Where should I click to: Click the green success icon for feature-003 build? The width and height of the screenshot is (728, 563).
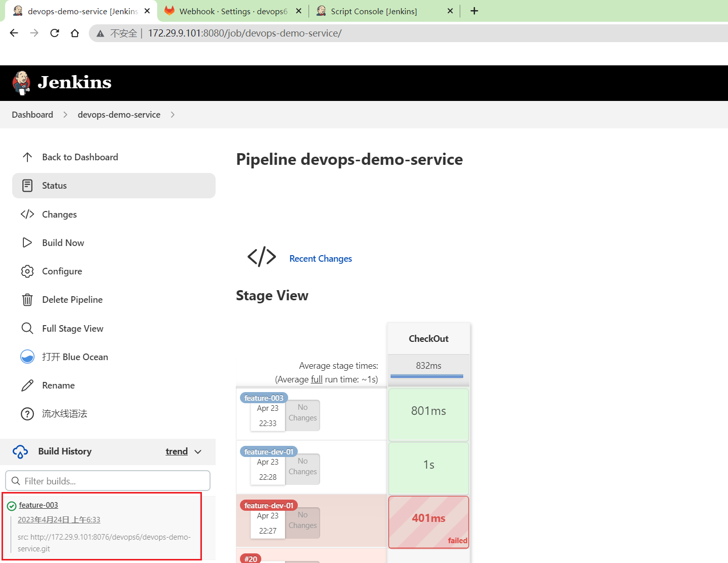click(12, 506)
